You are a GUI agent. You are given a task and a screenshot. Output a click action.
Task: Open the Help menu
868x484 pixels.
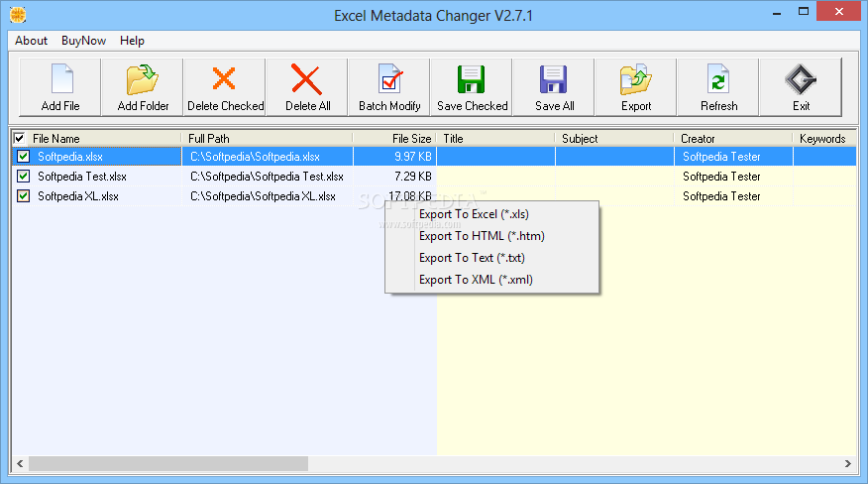[x=132, y=41]
